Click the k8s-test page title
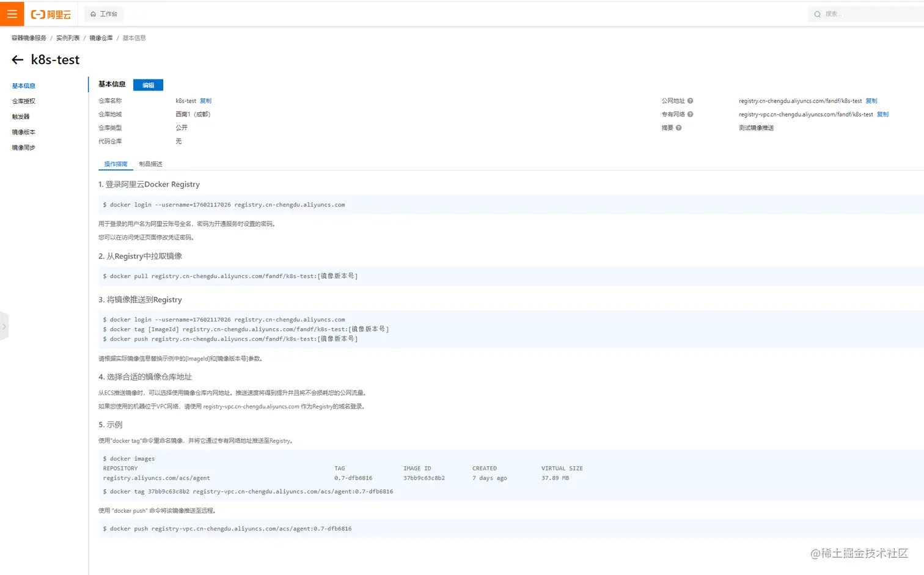This screenshot has width=924, height=575. click(x=55, y=60)
